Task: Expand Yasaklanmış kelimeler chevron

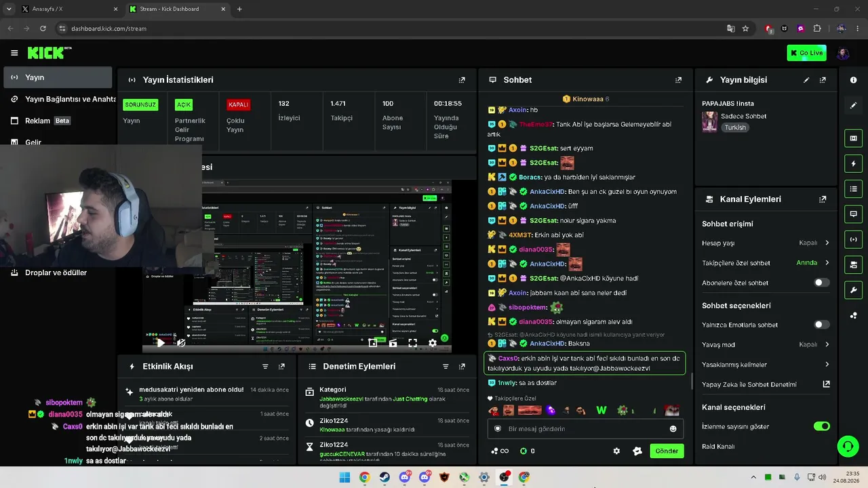Action: [x=827, y=365]
